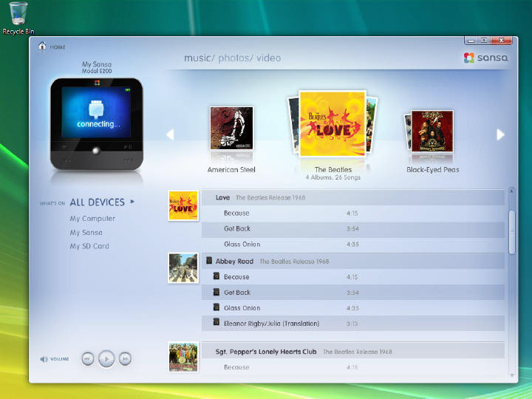Click device icon beside Eleanor Rigby/Julia track
Viewport: 532px width, 399px height.
(216, 323)
